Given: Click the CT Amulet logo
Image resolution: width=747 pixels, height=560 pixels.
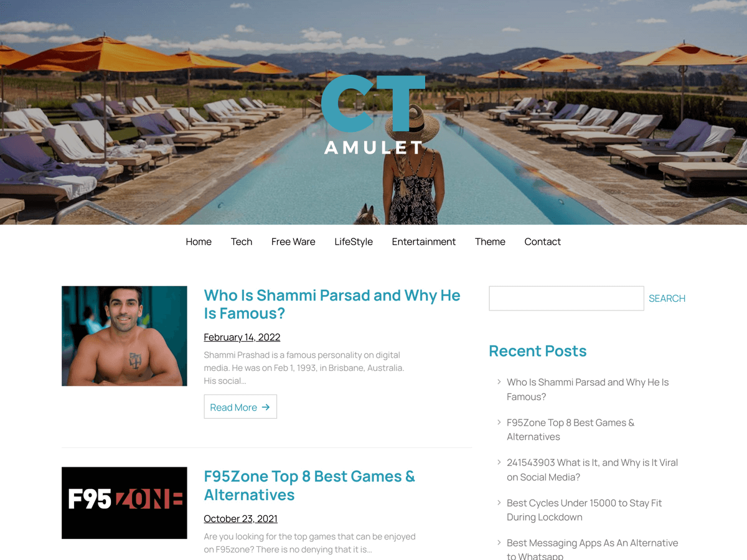Looking at the screenshot, I should coord(374,114).
